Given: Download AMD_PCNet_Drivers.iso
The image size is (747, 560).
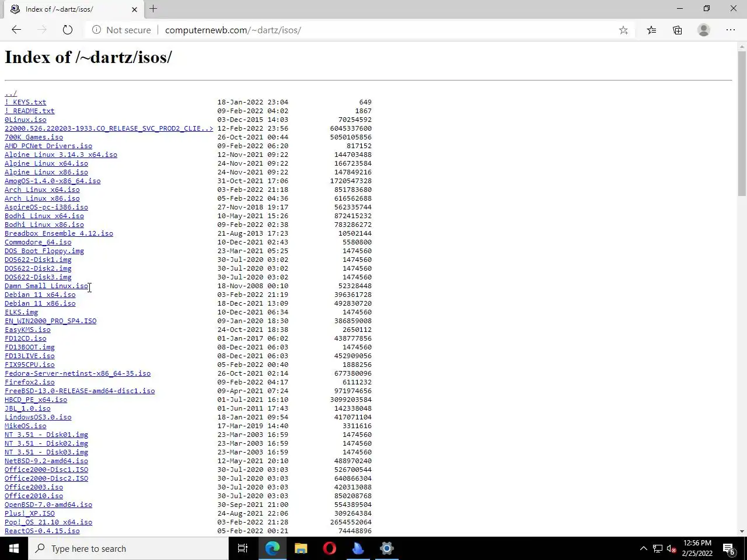Looking at the screenshot, I should point(48,146).
